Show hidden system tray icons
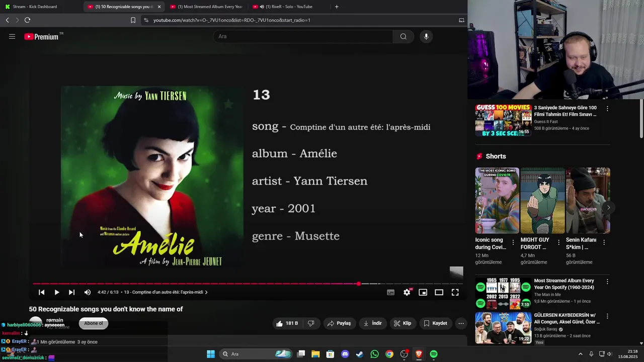The width and height of the screenshot is (644, 362). [580, 354]
